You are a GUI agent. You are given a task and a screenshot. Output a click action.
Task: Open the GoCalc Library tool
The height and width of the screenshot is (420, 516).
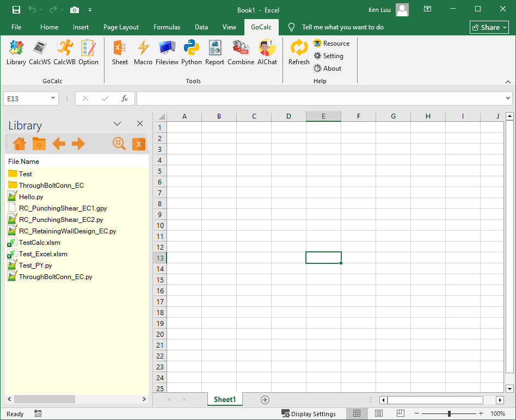point(16,53)
